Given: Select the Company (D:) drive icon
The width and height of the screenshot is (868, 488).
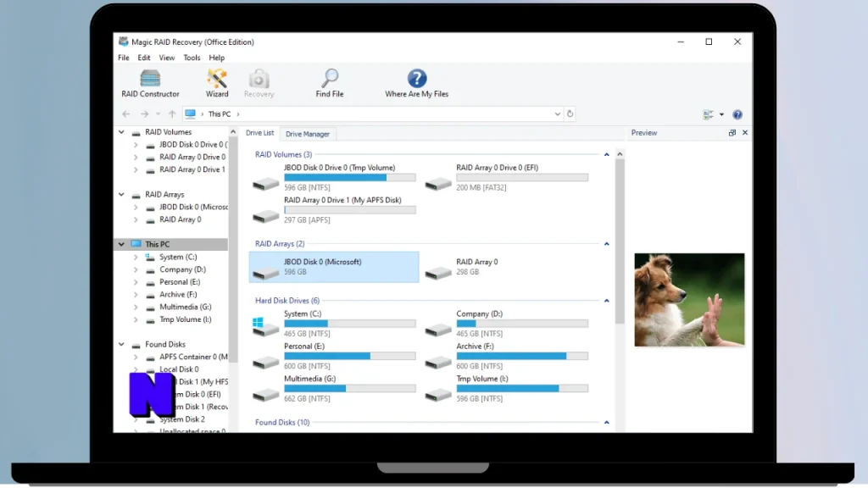Looking at the screenshot, I should pos(438,330).
